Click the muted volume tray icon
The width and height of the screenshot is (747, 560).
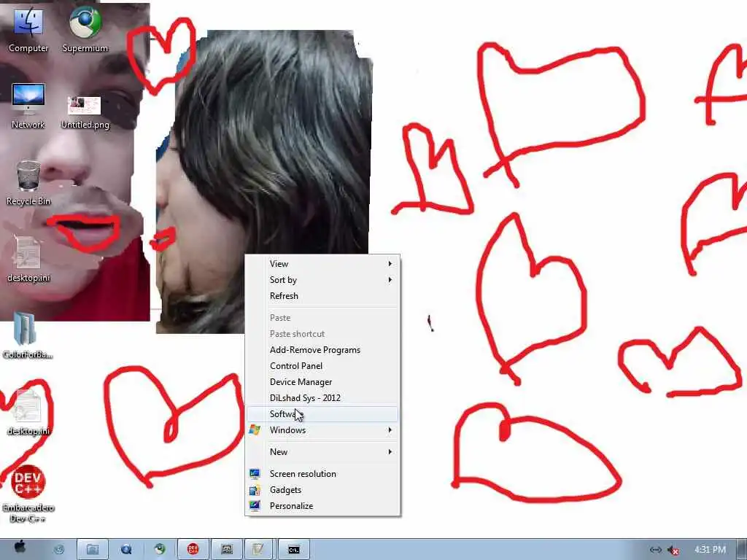tap(673, 550)
